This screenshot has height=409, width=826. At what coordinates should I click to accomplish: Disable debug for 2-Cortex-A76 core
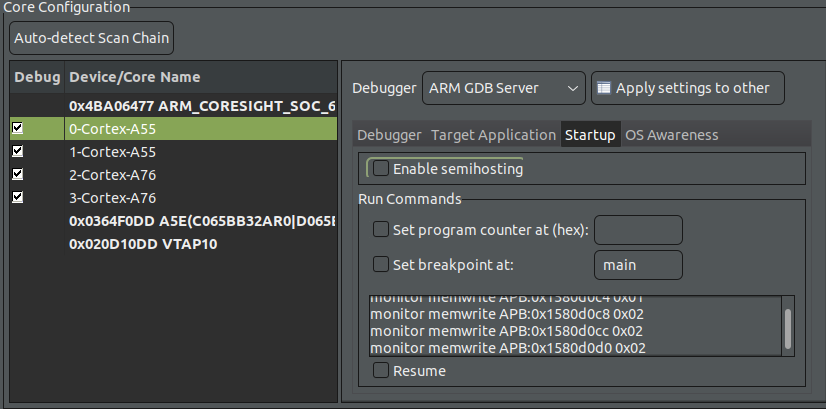click(x=19, y=175)
